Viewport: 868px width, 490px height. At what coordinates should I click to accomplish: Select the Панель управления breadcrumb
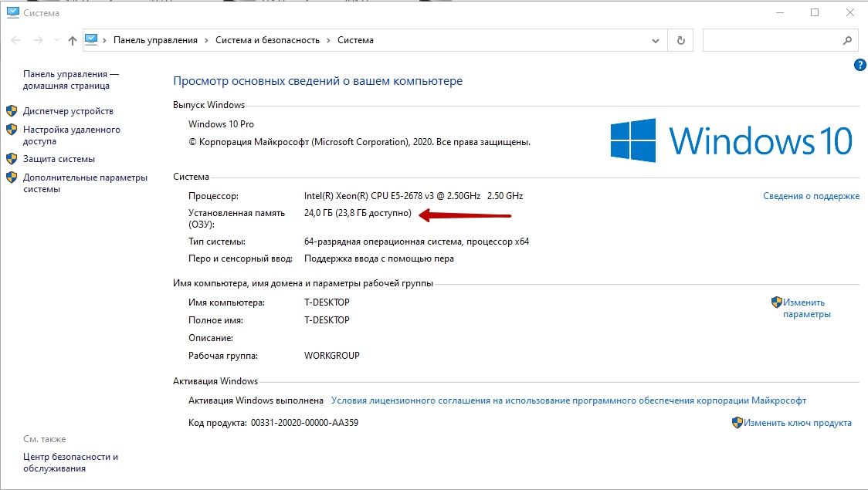point(155,40)
